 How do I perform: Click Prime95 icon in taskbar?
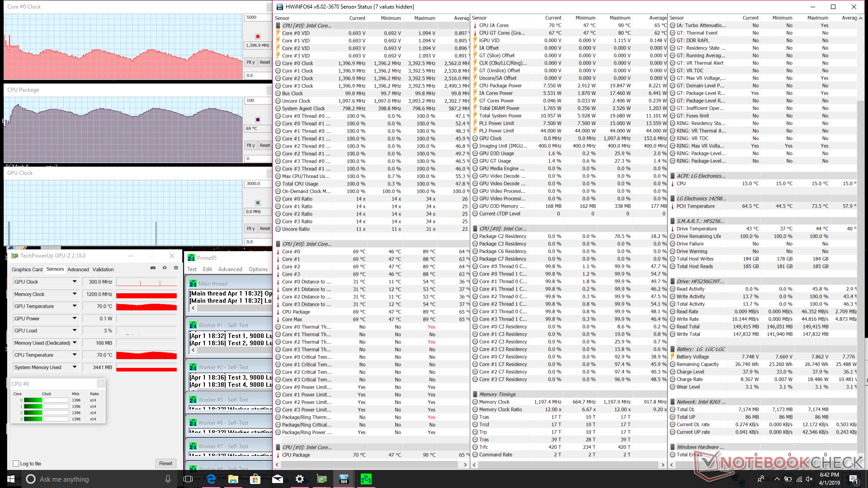[x=366, y=479]
